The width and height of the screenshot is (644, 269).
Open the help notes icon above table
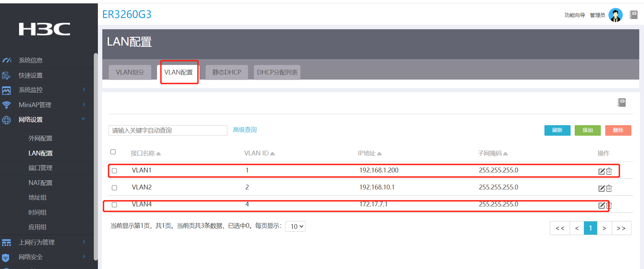[622, 102]
